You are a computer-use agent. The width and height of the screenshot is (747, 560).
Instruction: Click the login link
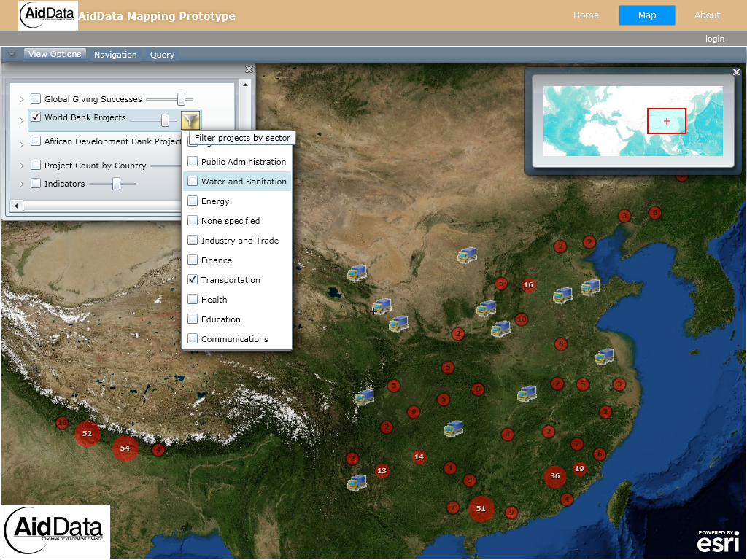pyautogui.click(x=715, y=39)
